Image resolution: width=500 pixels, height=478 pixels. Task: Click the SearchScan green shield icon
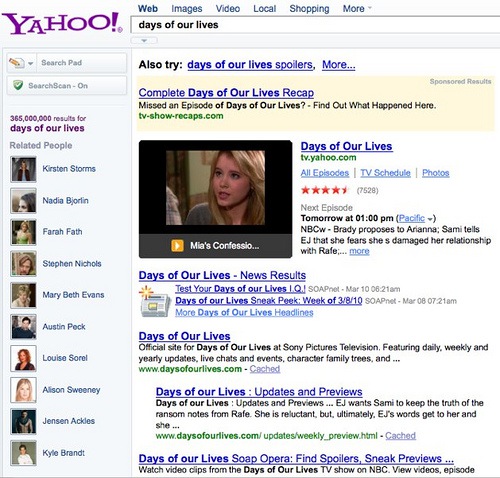point(18,85)
